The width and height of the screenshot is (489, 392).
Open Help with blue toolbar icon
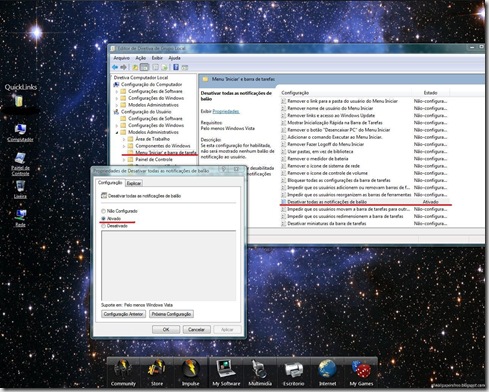176,67
